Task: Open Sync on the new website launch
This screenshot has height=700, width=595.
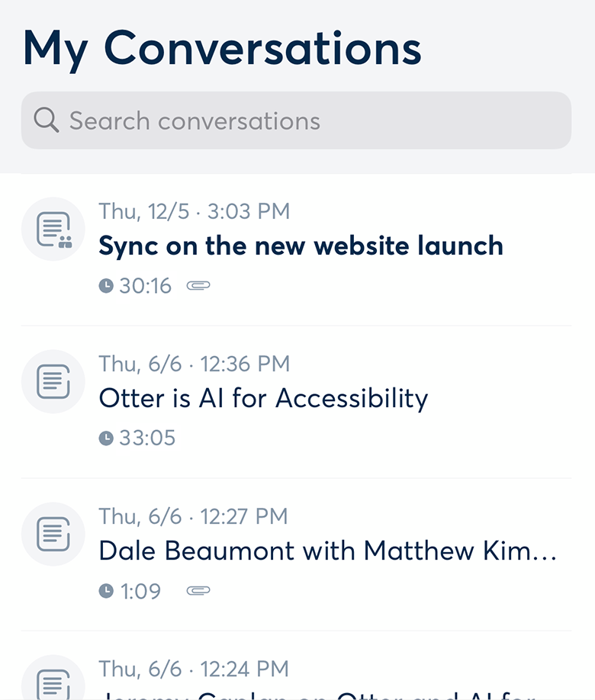Action: pos(301,246)
